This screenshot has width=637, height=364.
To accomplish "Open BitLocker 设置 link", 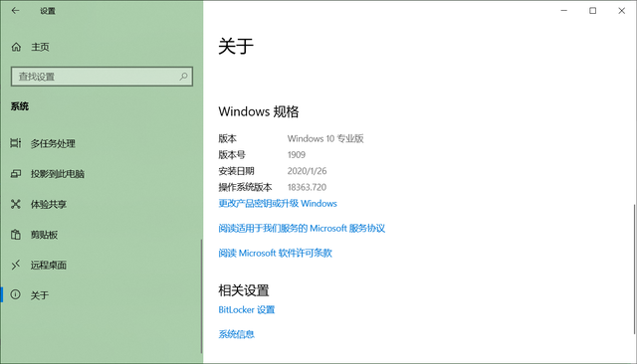I will point(247,309).
